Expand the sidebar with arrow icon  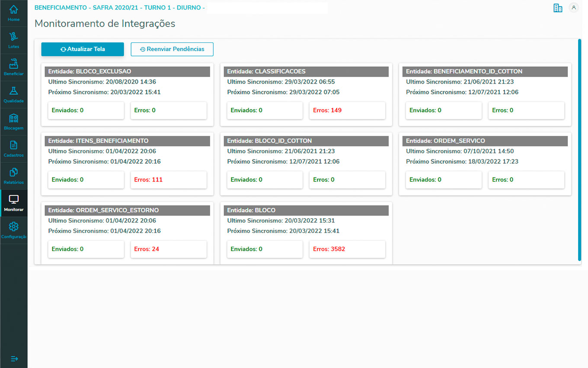pyautogui.click(x=14, y=358)
